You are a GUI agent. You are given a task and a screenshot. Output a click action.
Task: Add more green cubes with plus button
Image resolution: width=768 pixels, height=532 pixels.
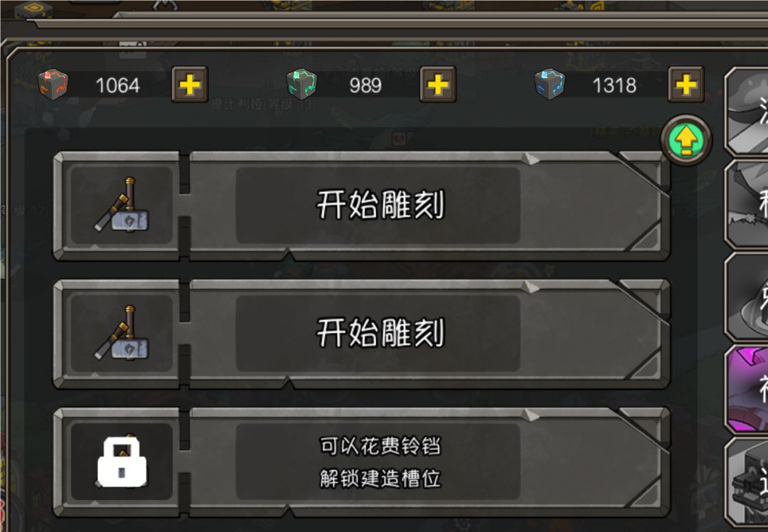pyautogui.click(x=438, y=85)
